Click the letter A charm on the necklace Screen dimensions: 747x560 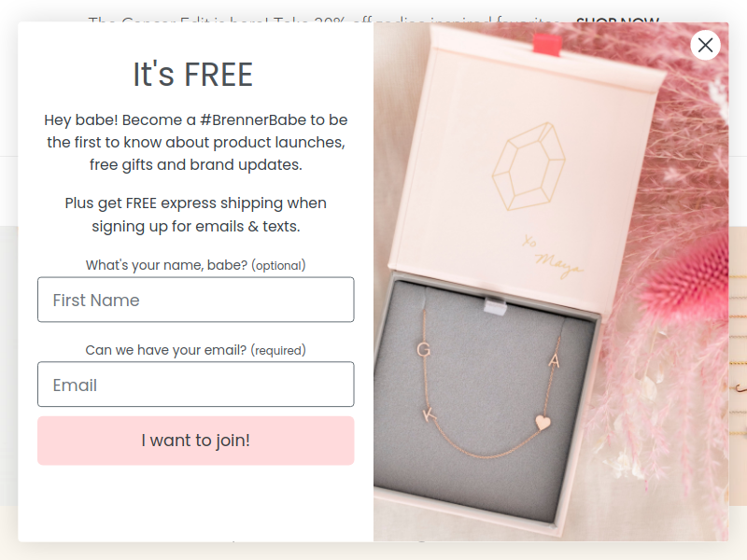[x=554, y=361]
